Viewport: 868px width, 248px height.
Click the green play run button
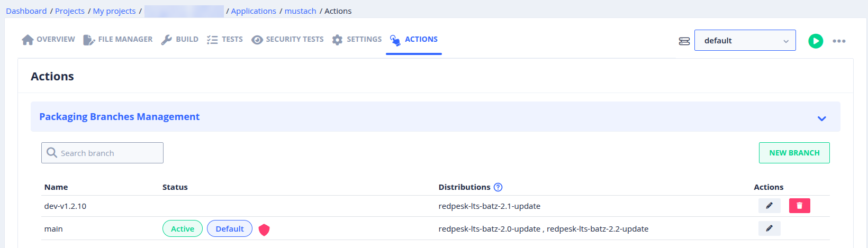point(816,41)
